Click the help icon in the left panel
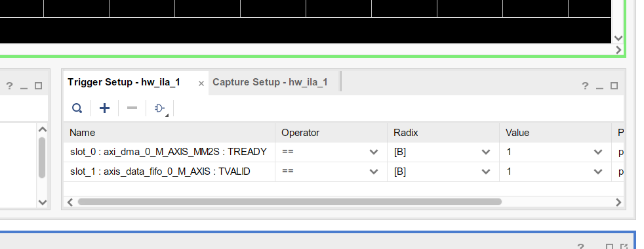 coord(9,86)
